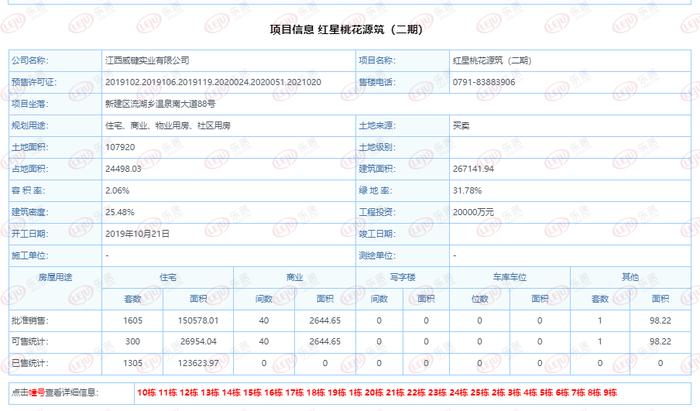
Task: Click the page title 项目信息 红星桃花源筑（二期）
Action: coord(346,29)
